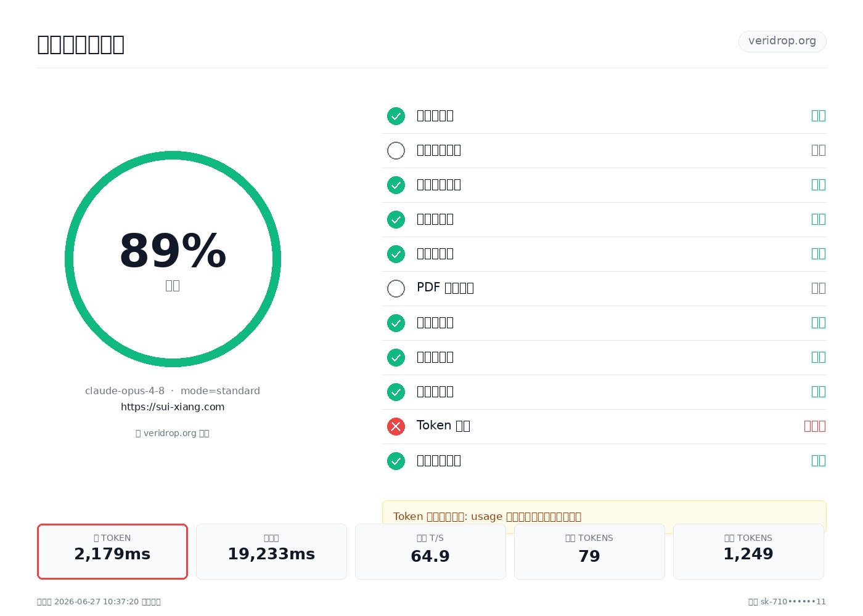
Task: Select the TOKENS 79 stat card
Action: pyautogui.click(x=589, y=551)
